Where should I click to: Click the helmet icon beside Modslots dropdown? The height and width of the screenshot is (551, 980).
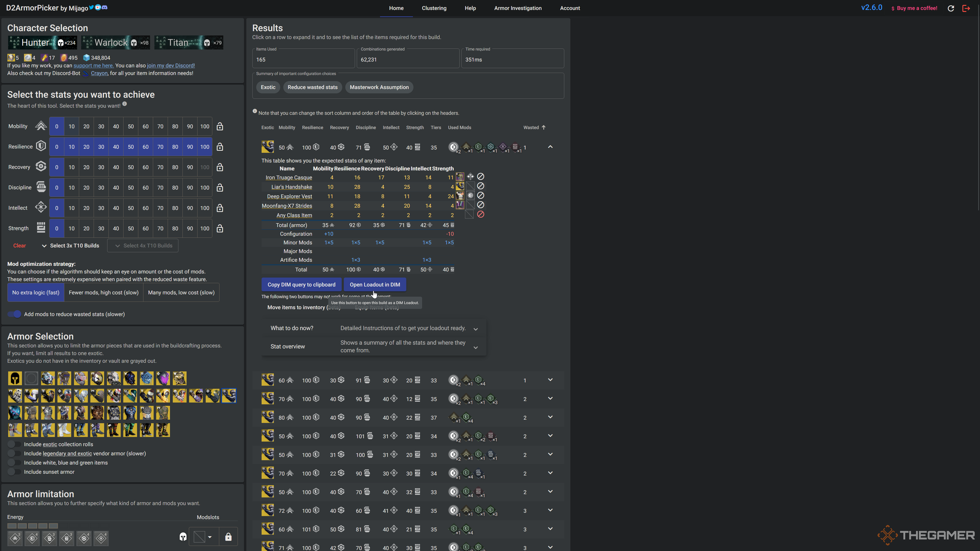[x=183, y=537]
